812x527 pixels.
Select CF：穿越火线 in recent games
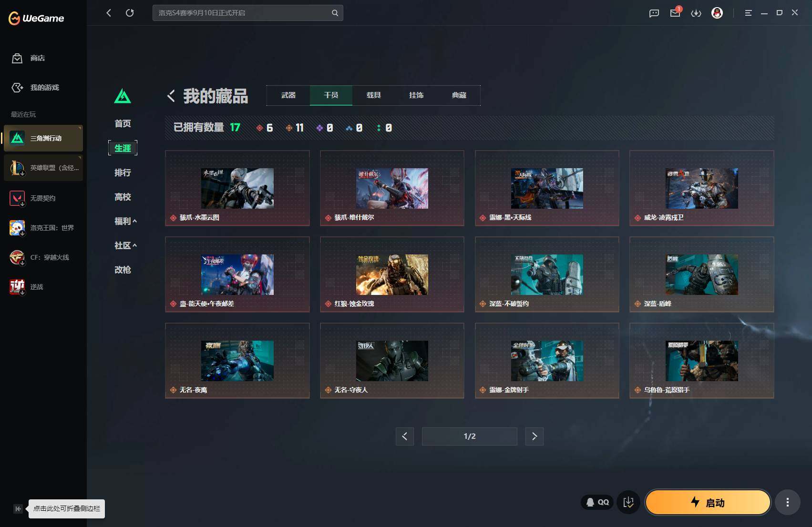coord(43,257)
